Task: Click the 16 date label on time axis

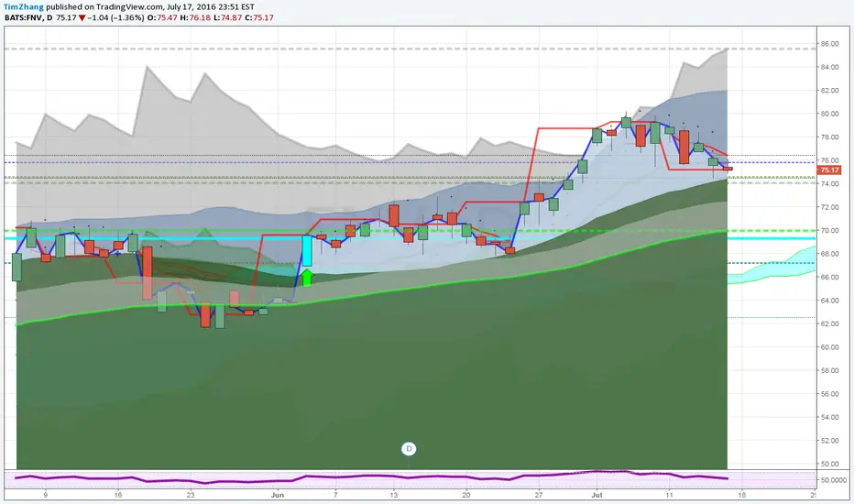Action: pos(117,495)
